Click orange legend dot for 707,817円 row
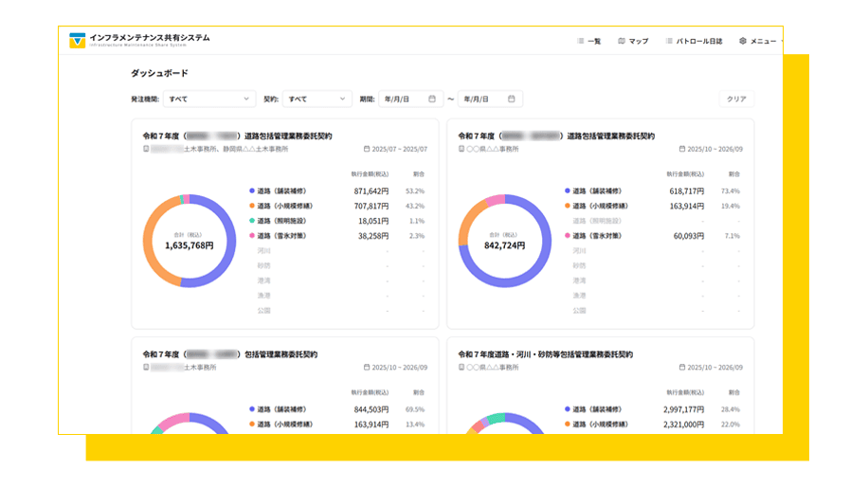Image resolution: width=868 pixels, height=488 pixels. tap(252, 206)
